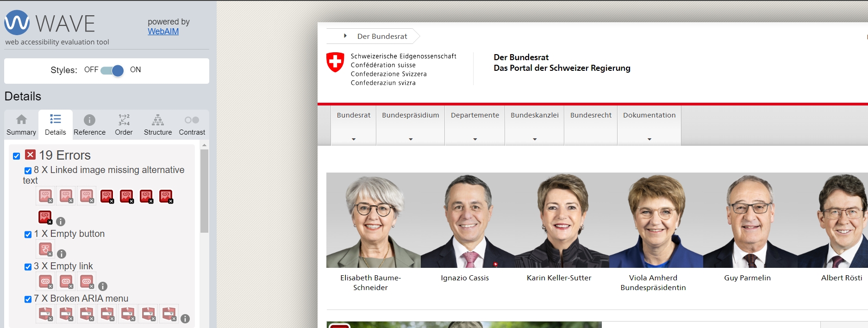Open Viola Amherd portrait photo
This screenshot has height=328, width=868.
pos(656,220)
